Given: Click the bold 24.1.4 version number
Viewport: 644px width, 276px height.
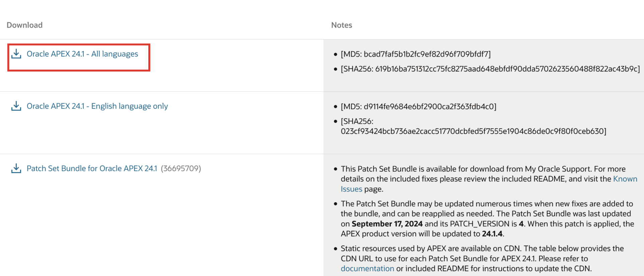Looking at the screenshot, I should [x=492, y=234].
